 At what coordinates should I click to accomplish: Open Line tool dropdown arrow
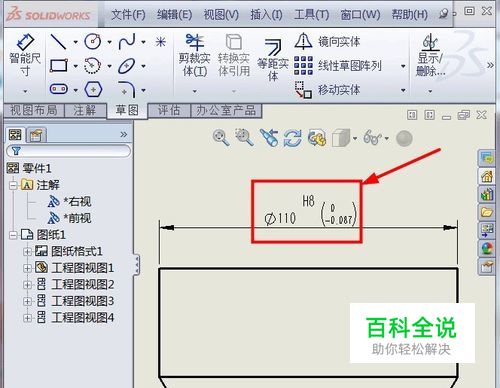pos(76,42)
